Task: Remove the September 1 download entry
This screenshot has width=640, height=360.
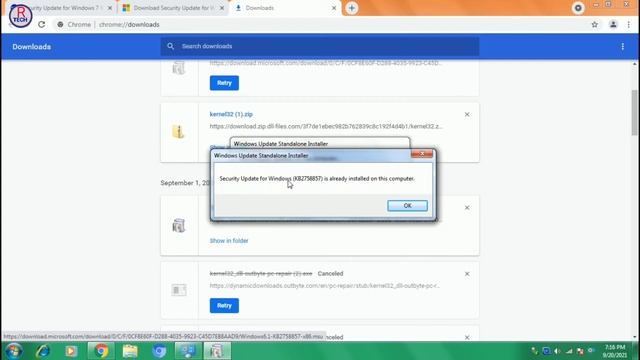Action: click(x=467, y=208)
